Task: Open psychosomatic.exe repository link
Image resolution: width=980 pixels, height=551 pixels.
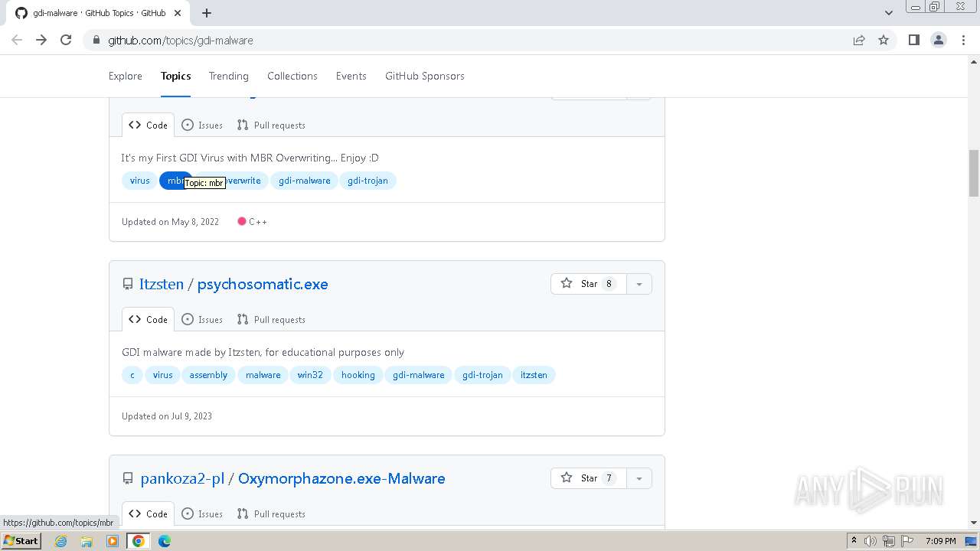Action: point(263,284)
